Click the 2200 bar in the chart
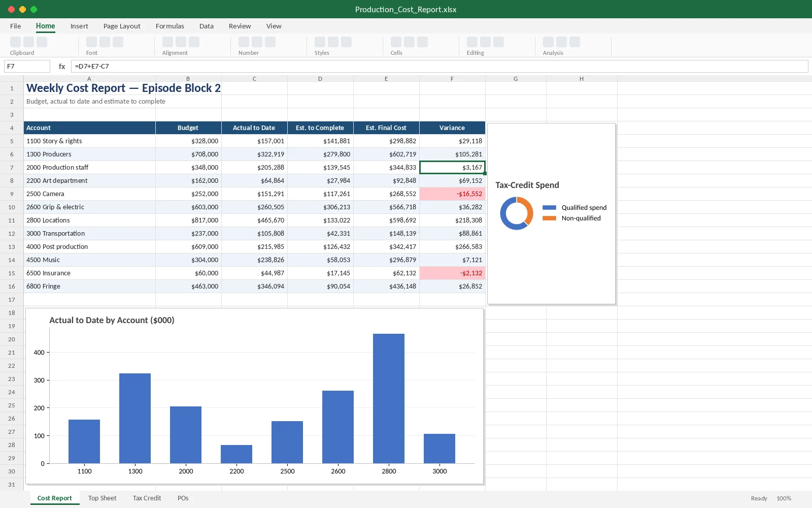812x508 pixels. pyautogui.click(x=236, y=454)
